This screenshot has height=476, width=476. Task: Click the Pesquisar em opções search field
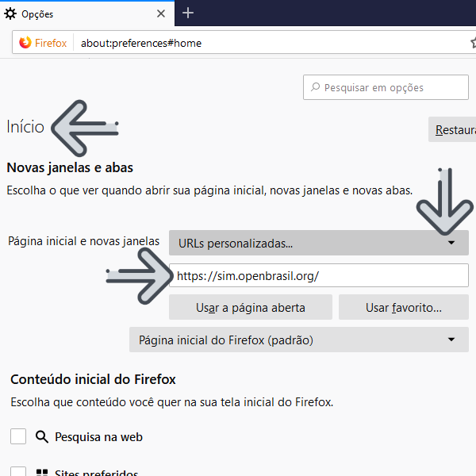pos(386,87)
